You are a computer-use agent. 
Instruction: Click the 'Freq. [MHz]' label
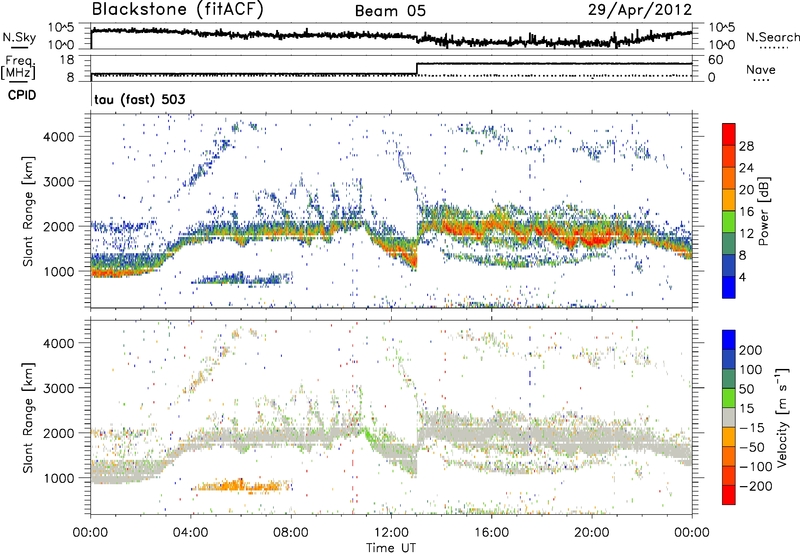pos(18,68)
